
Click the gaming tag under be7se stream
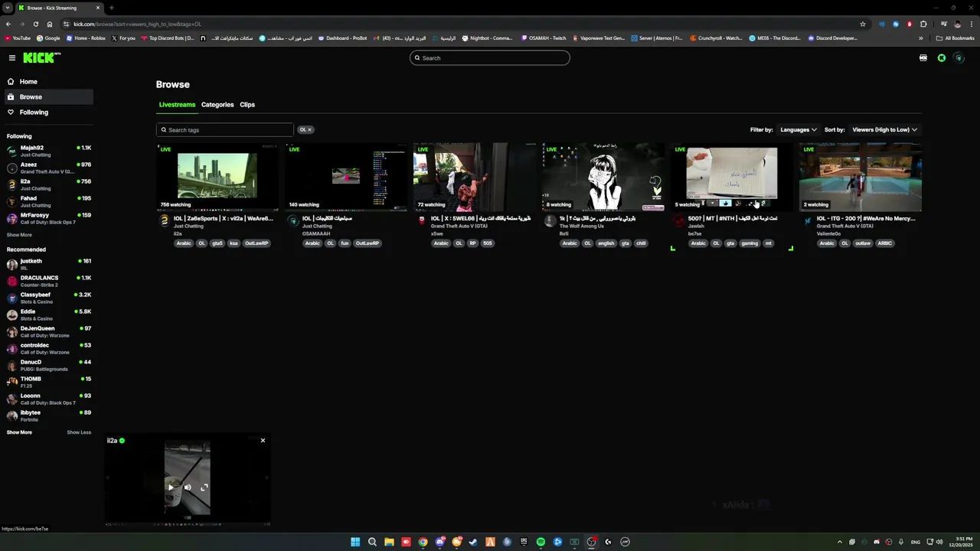[750, 243]
